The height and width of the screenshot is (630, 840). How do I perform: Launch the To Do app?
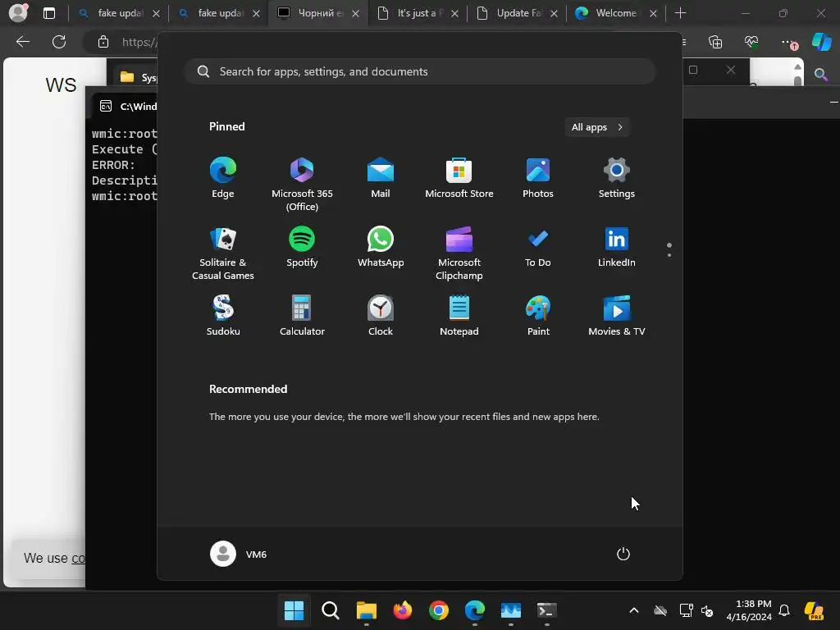coord(538,246)
